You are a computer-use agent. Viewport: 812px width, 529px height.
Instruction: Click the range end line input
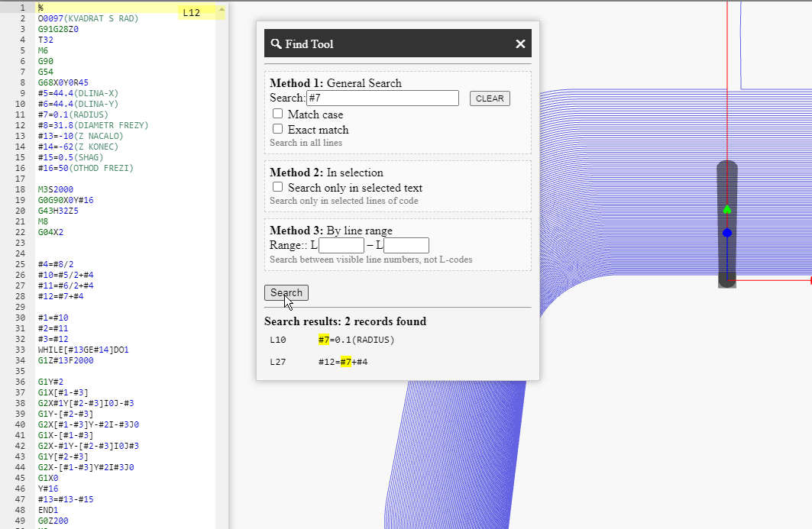tap(406, 245)
